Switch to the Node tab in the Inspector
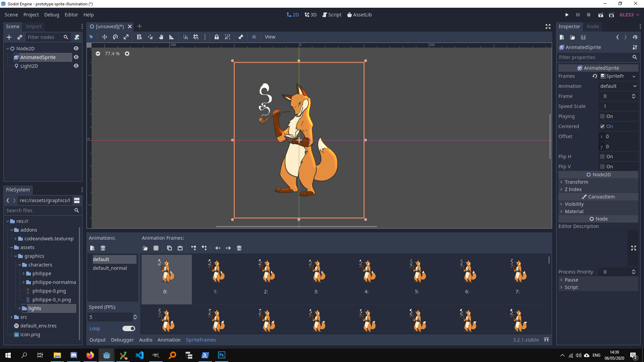The image size is (644, 362). click(x=593, y=26)
